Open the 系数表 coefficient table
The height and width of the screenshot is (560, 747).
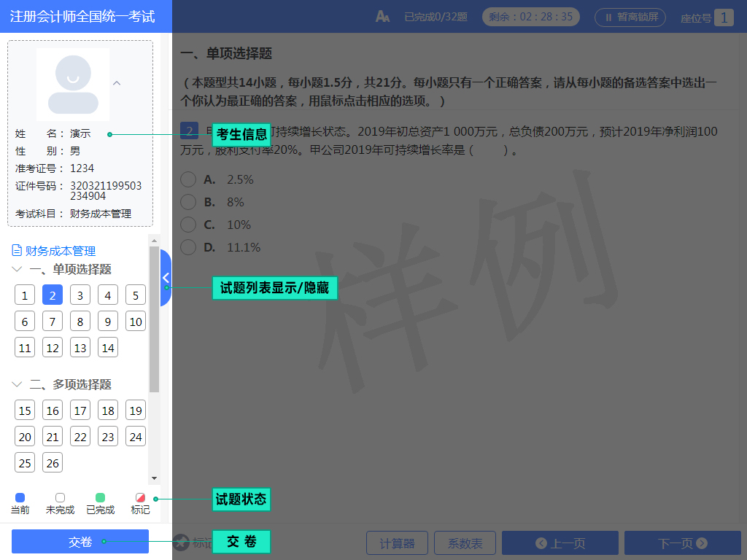coord(465,542)
